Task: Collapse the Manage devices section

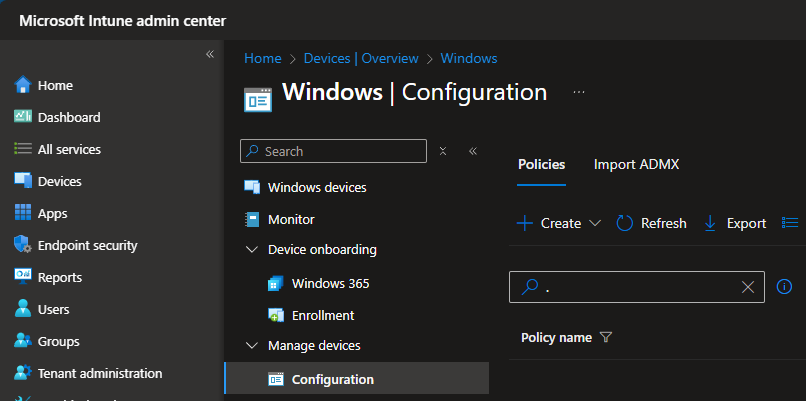Action: tap(252, 345)
